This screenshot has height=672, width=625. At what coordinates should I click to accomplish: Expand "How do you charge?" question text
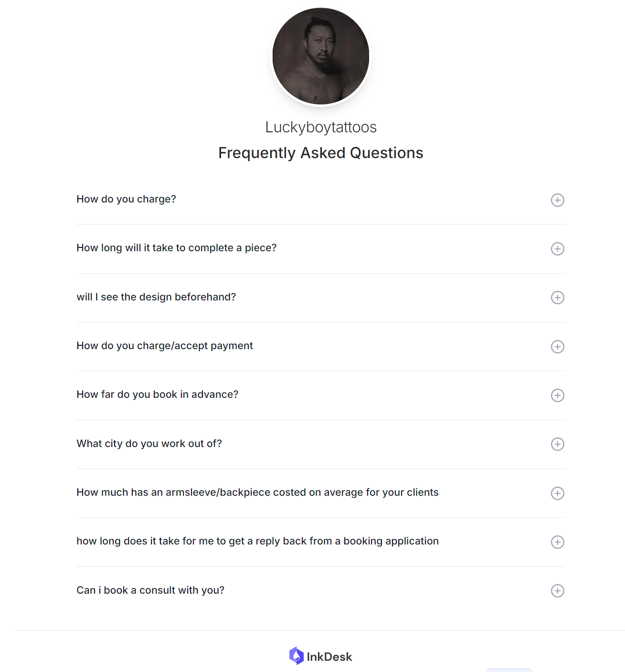(x=126, y=199)
